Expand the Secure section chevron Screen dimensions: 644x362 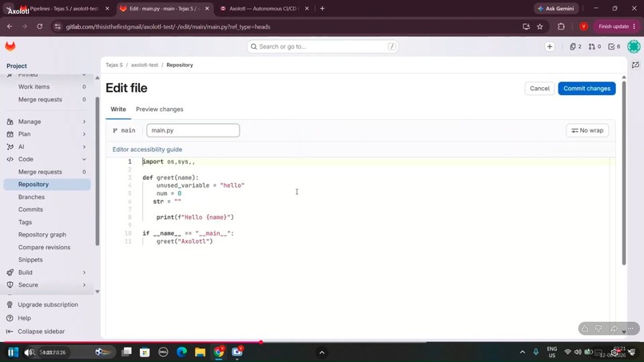[x=84, y=284]
